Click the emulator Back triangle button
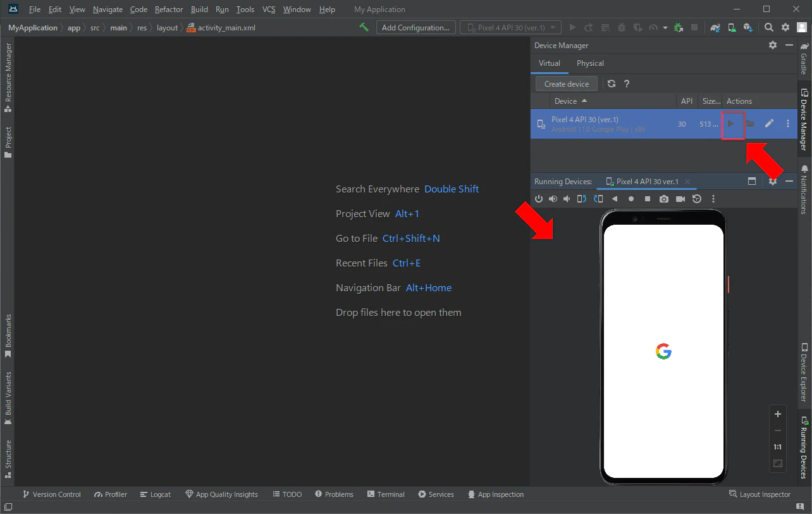 [615, 199]
